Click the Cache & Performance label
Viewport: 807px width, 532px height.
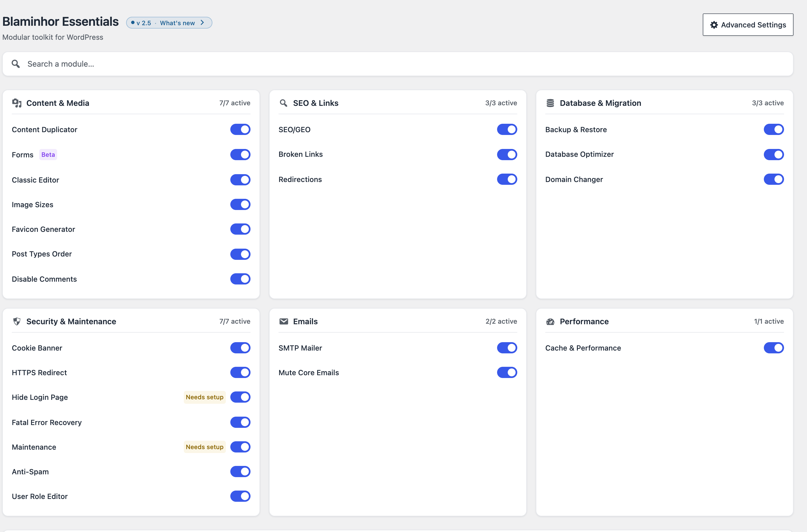pos(583,348)
